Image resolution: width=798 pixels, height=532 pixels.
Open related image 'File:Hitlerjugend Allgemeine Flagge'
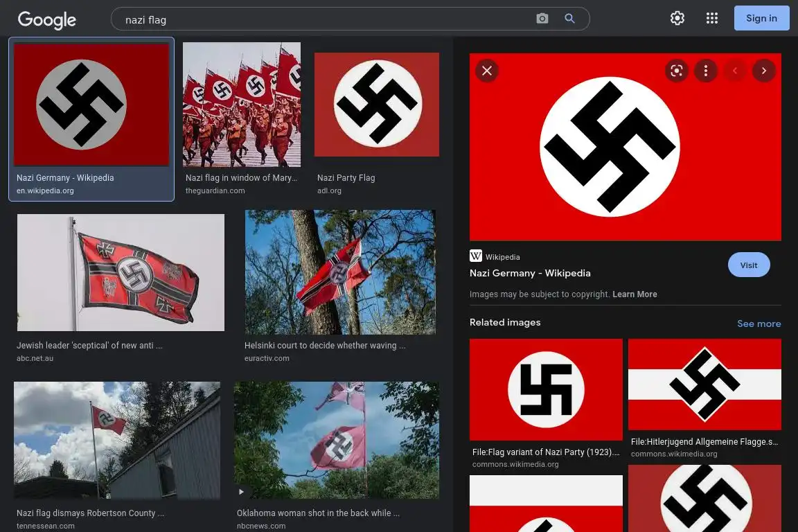coord(704,384)
